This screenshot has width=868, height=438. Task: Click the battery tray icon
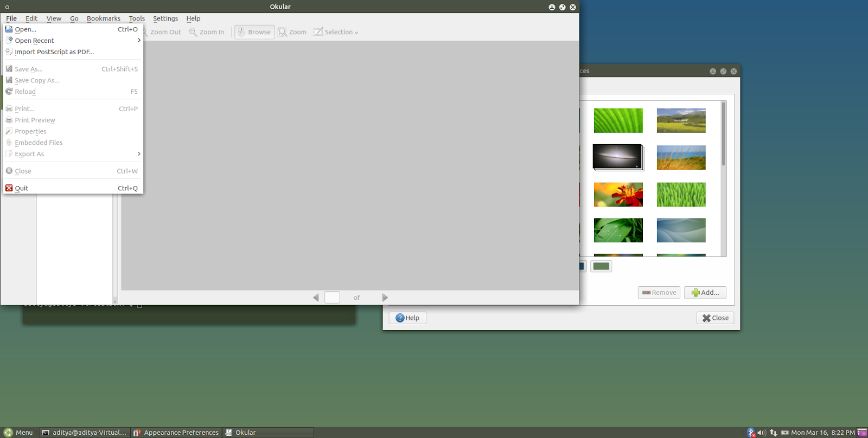pos(785,433)
